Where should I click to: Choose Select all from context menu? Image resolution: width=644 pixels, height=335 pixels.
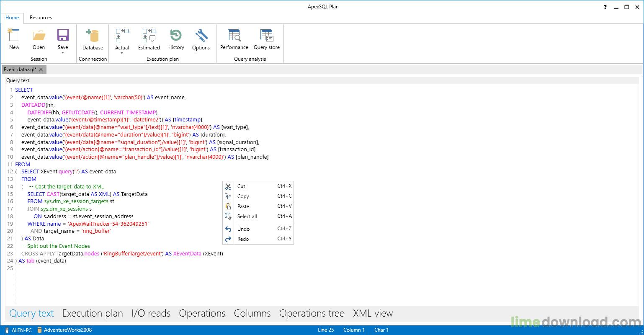247,216
